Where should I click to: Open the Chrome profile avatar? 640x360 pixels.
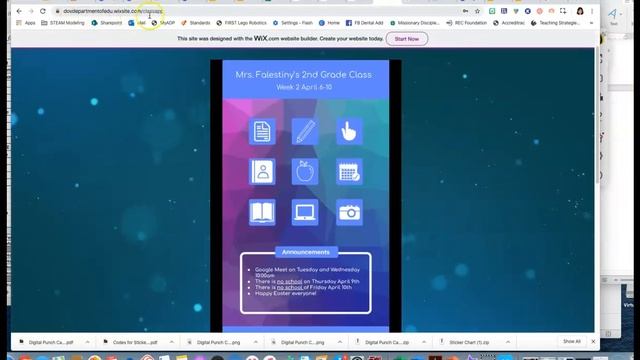tap(580, 11)
